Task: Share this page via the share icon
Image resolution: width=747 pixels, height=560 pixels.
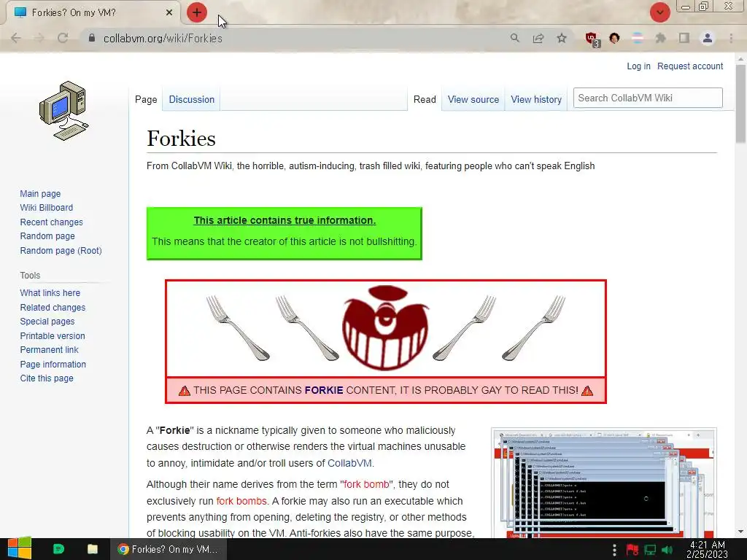Action: point(538,38)
